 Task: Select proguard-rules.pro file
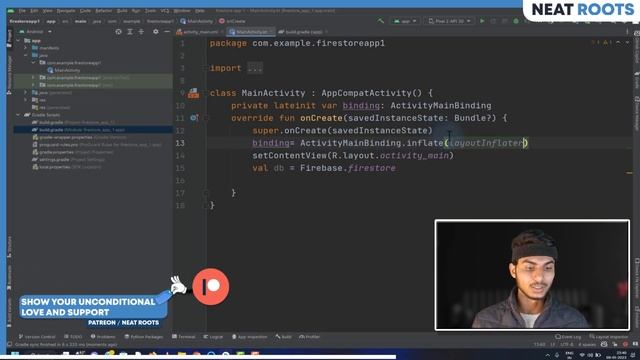click(97, 145)
